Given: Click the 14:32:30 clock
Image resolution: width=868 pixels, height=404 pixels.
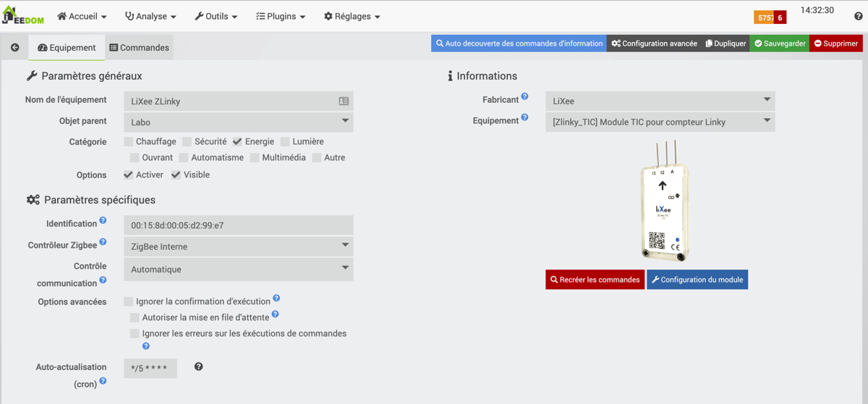Looking at the screenshot, I should tap(817, 11).
